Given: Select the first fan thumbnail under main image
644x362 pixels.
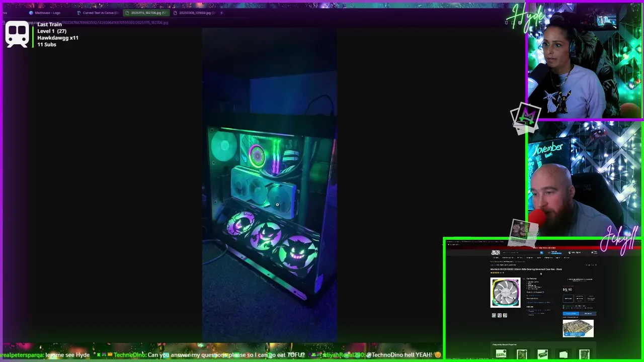Looking at the screenshot, I should [x=494, y=315].
